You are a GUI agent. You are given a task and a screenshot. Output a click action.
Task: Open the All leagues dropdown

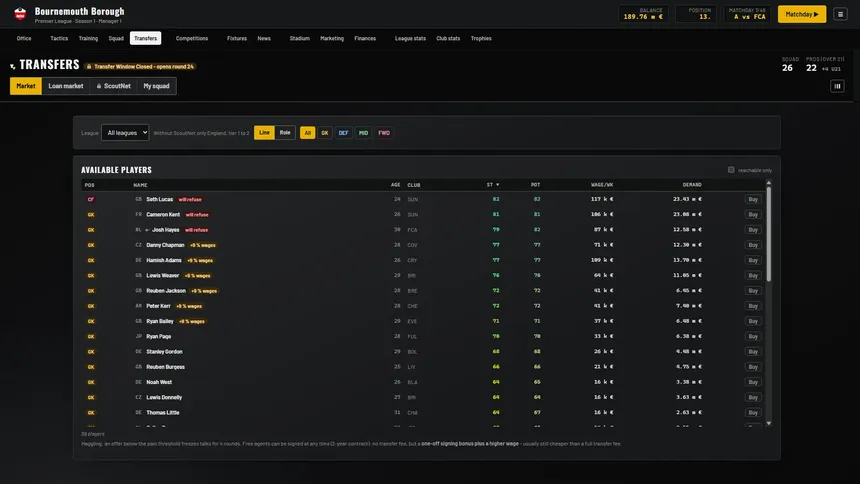[125, 133]
